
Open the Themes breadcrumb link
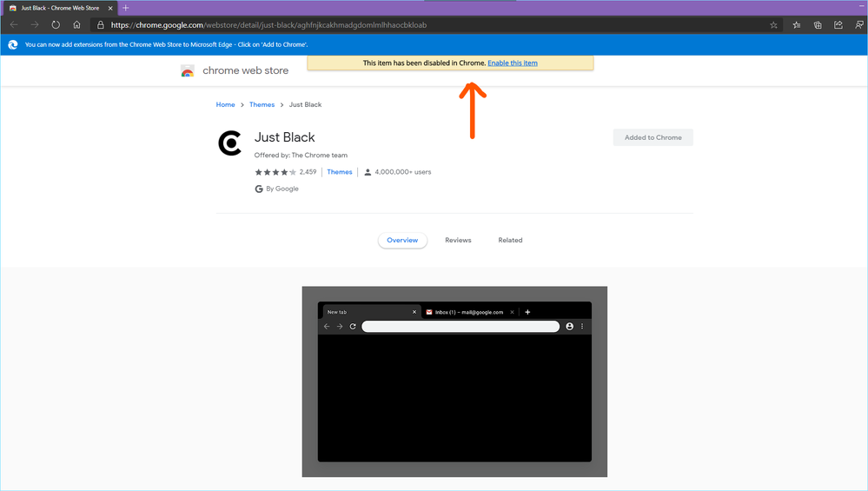coord(262,104)
